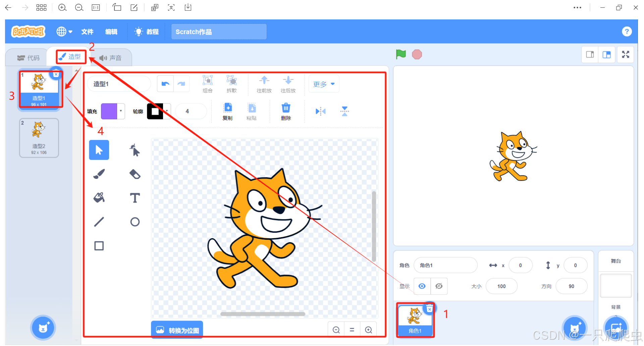
Task: Click 往前放 bring forward icon
Action: (264, 80)
